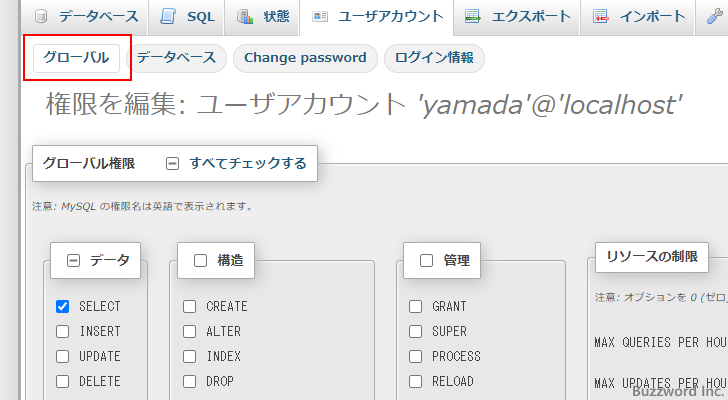Open the グローバル sub-tab
Screen dimensions: 728x400
(x=76, y=58)
